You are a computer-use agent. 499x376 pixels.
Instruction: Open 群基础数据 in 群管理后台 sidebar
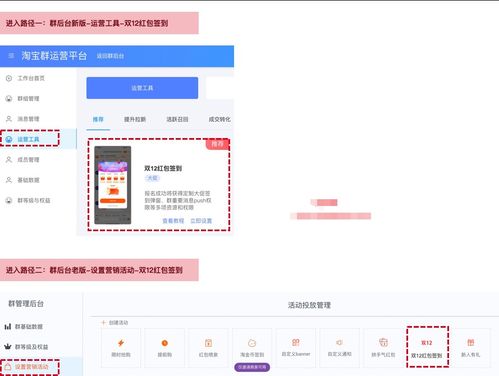point(28,327)
